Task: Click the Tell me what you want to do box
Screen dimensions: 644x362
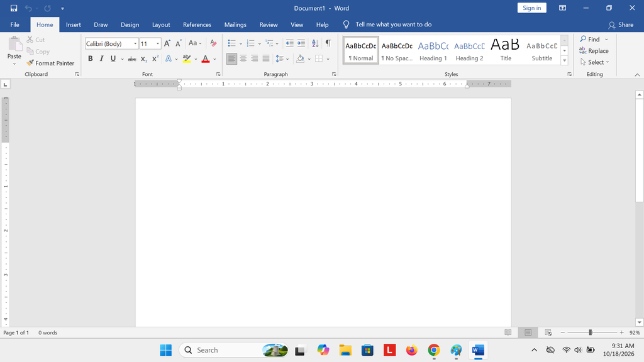Action: click(x=394, y=25)
